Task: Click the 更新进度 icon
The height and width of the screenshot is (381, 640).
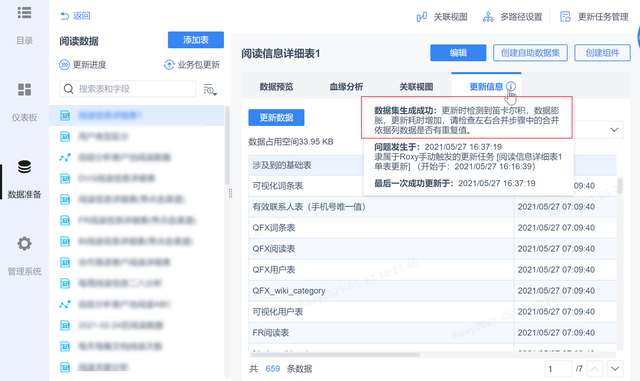Action: (x=64, y=65)
